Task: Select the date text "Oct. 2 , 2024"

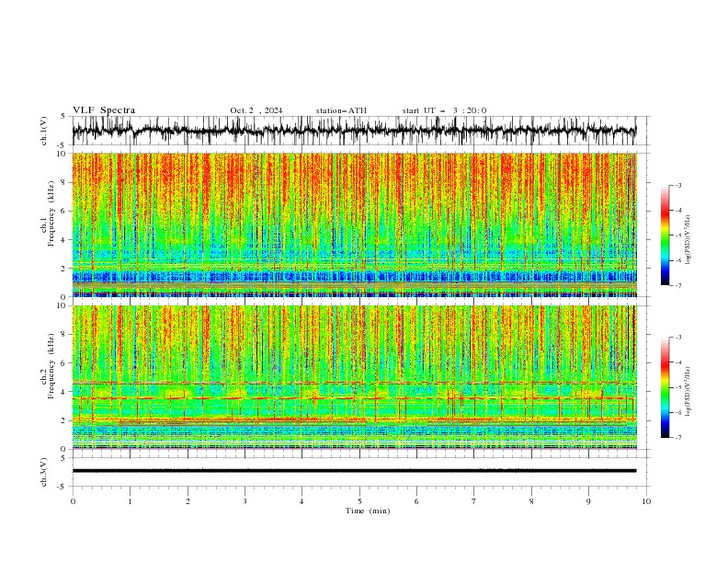Action: pyautogui.click(x=256, y=110)
